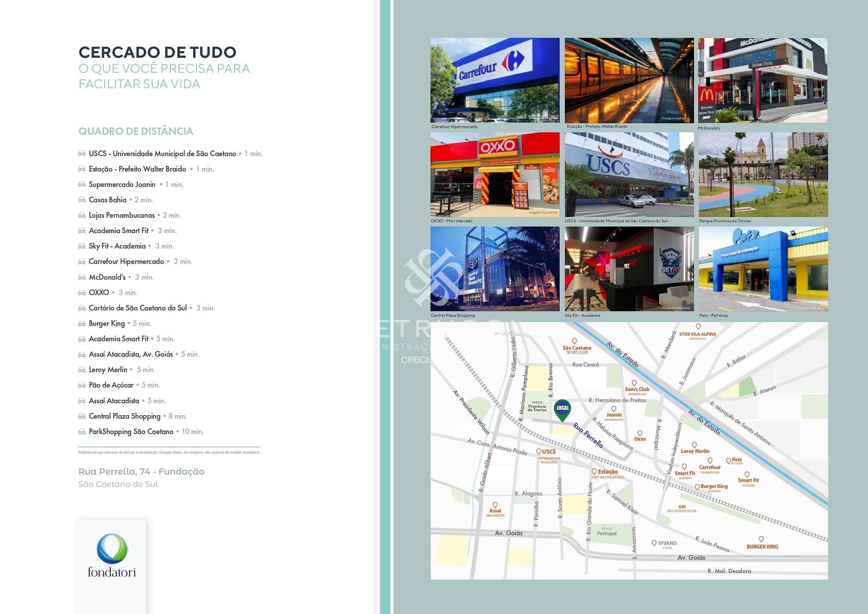
Task: Open the Sky Fit Academia photo
Action: point(629,269)
